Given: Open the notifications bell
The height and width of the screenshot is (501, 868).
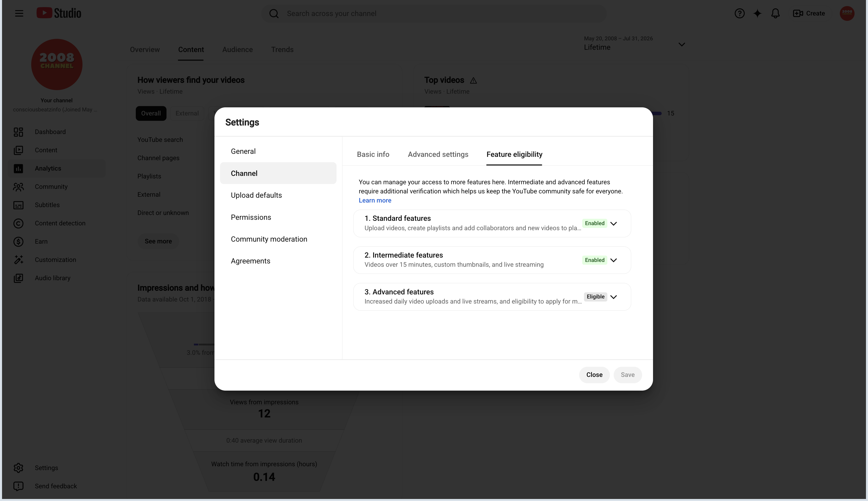Looking at the screenshot, I should (775, 13).
